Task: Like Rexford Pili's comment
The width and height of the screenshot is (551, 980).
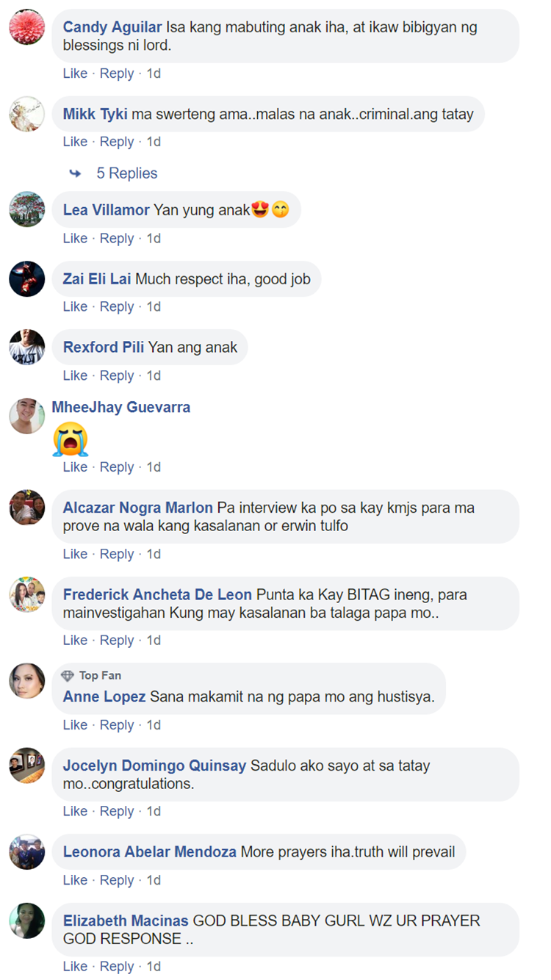Action: pos(75,375)
